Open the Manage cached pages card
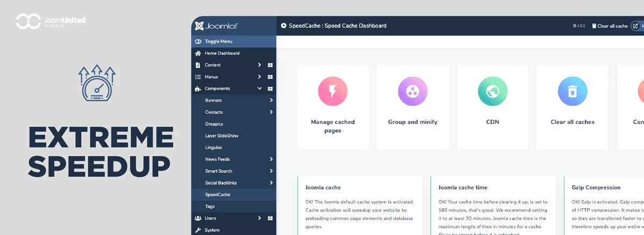The image size is (644, 235). click(x=333, y=107)
